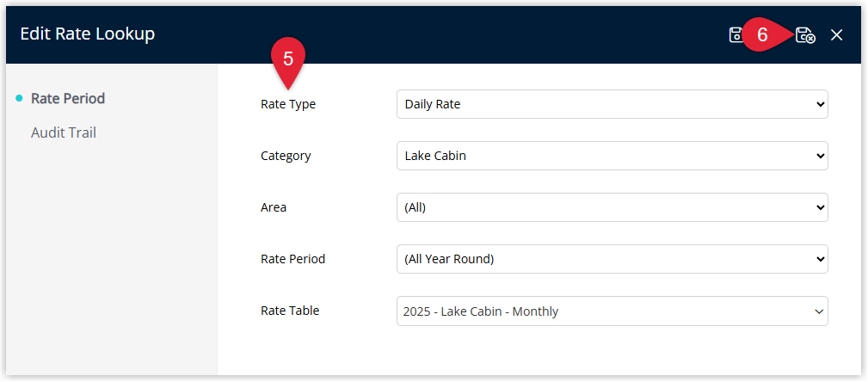Click the Area field label
Viewport: 868px width, 382px height.
coord(274,207)
